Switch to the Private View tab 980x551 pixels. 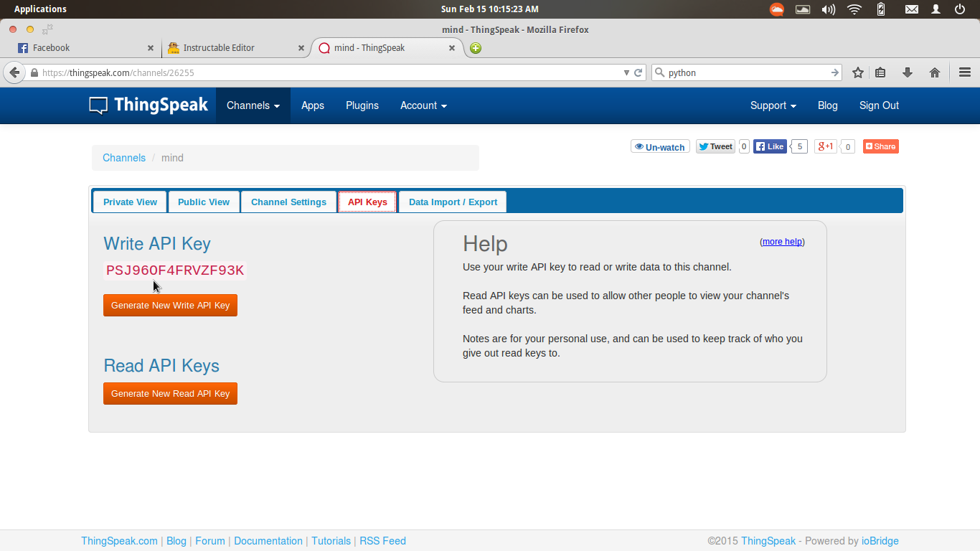(x=130, y=202)
